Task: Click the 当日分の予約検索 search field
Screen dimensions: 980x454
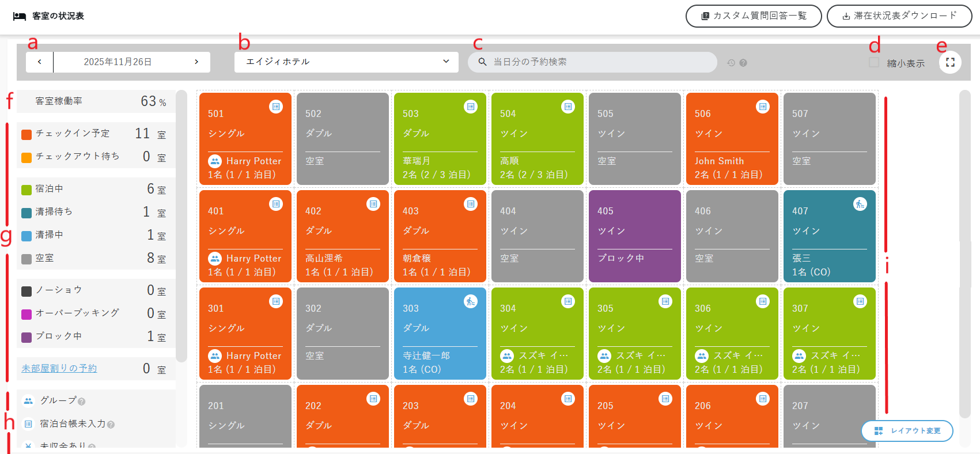Action: [599, 62]
